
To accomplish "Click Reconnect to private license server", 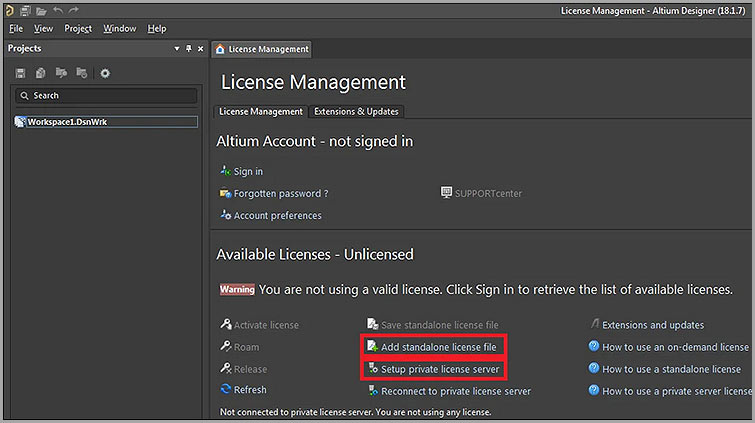I will click(456, 391).
